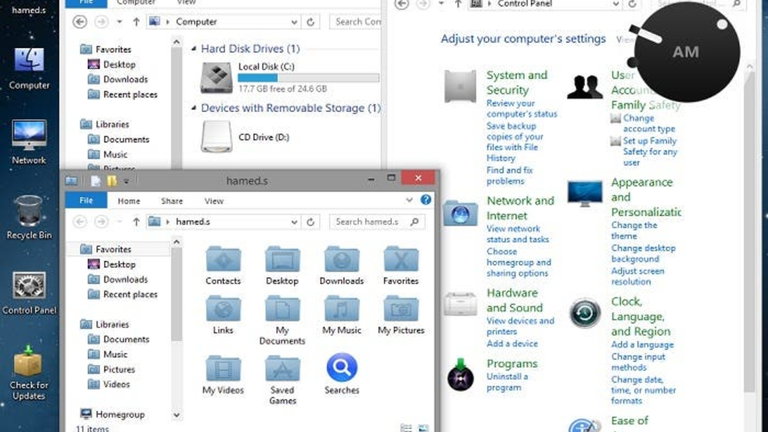The image size is (768, 432).
Task: Open View network status and tasks
Action: (517, 234)
